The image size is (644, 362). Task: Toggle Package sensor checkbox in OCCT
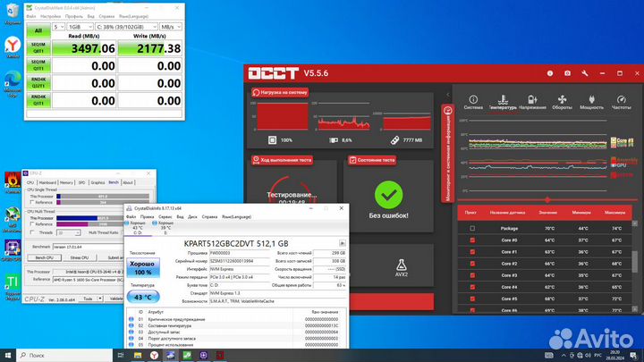472,228
